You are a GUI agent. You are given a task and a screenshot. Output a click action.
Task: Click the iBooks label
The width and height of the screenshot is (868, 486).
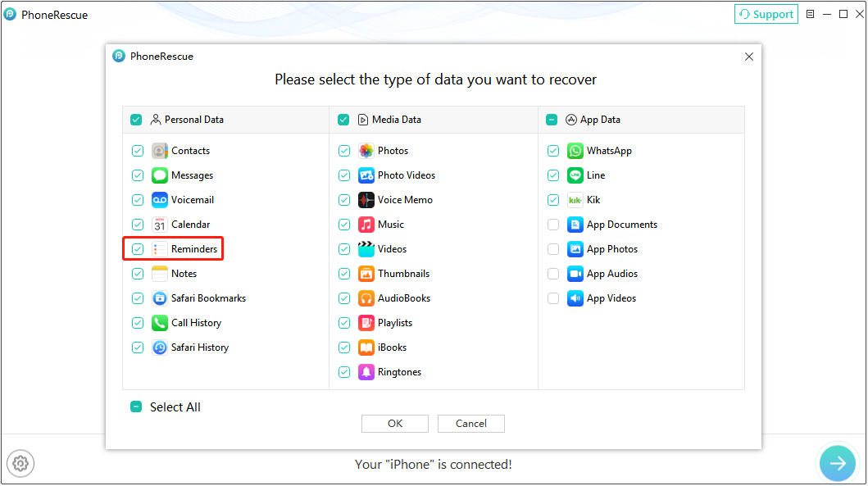point(392,347)
